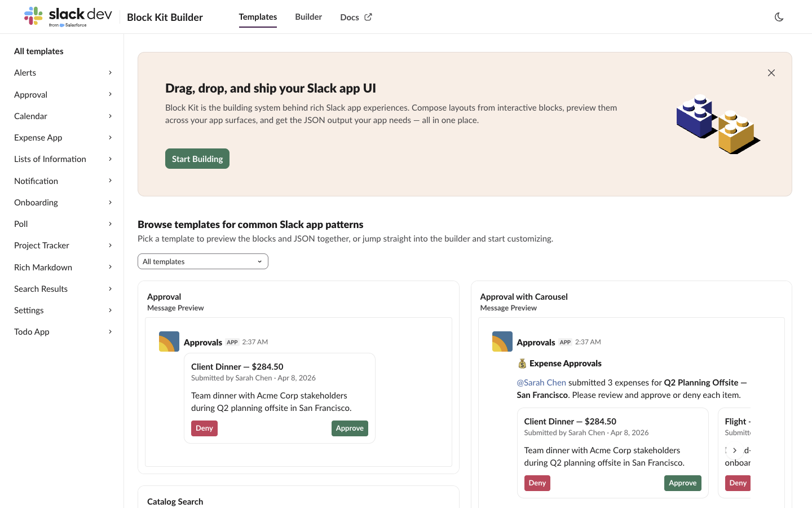Open the Poll sidebar category
The width and height of the screenshot is (812, 508).
[21, 224]
